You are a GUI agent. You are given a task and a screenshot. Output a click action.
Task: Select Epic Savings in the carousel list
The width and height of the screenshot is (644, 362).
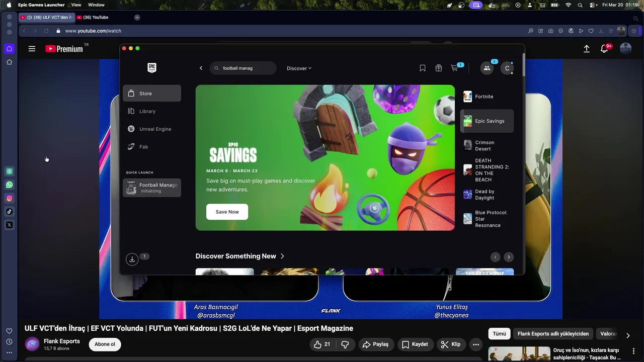[487, 121]
